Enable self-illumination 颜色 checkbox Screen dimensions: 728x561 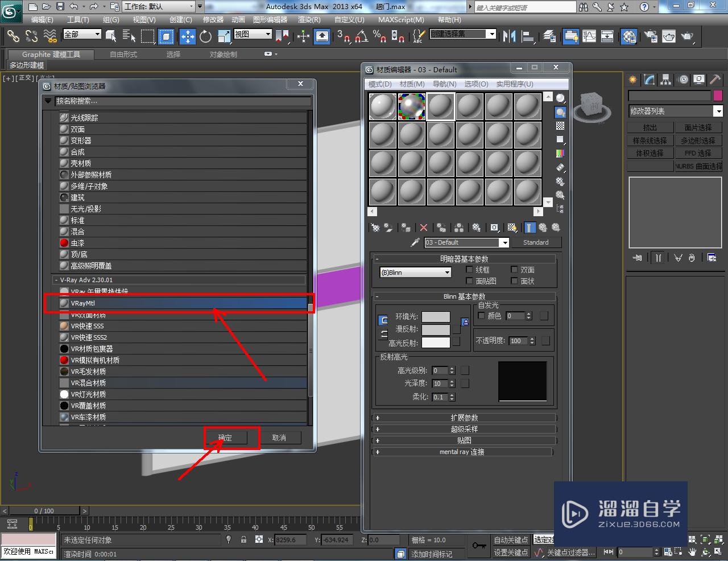point(482,315)
